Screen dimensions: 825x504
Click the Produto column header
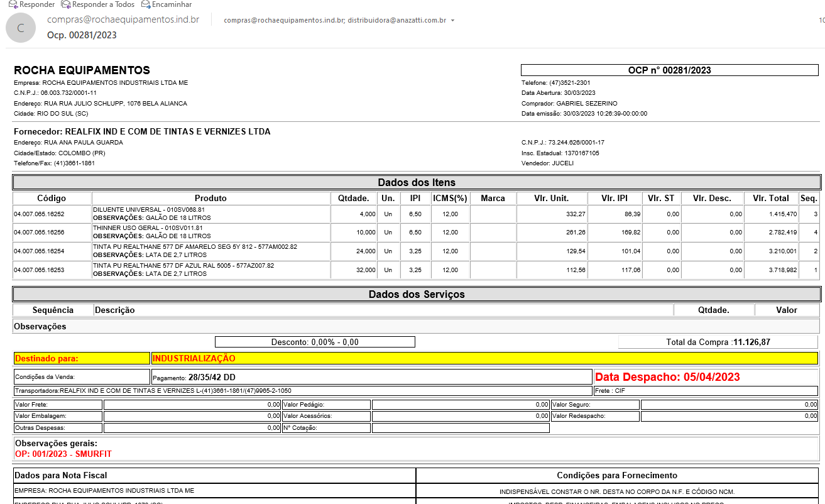210,199
